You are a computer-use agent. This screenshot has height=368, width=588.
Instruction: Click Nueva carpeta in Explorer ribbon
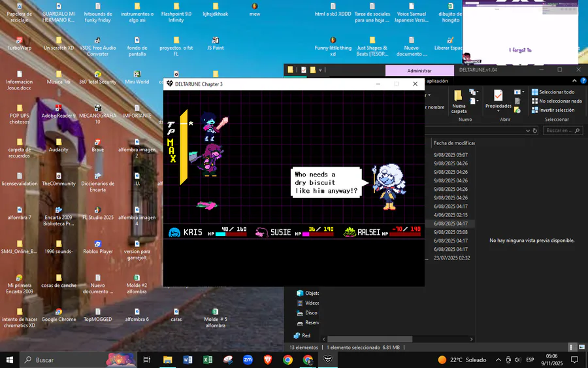pos(458,101)
